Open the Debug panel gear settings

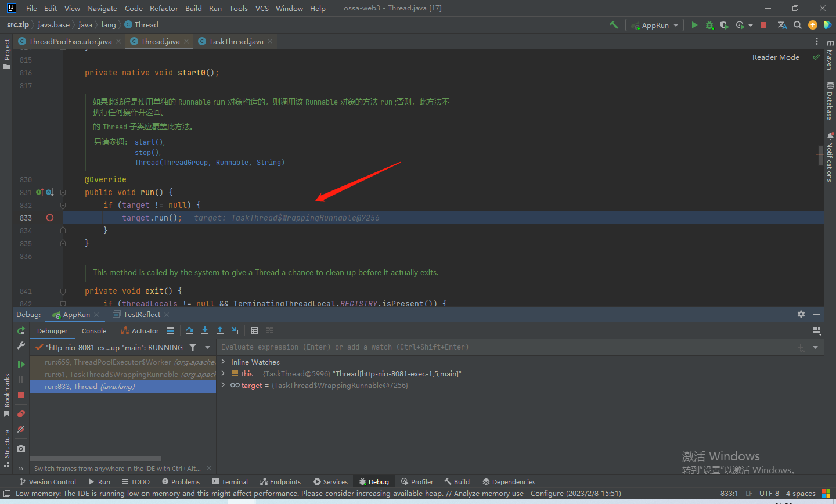801,314
